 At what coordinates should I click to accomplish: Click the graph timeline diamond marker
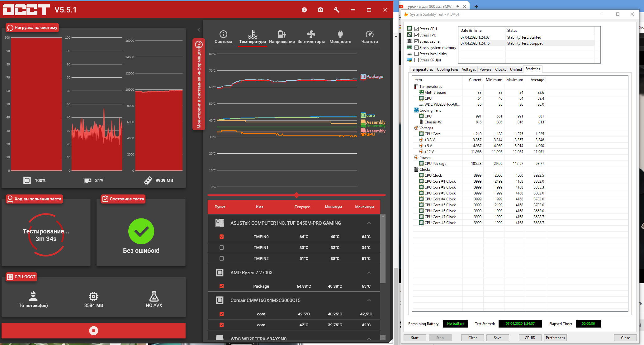click(296, 195)
